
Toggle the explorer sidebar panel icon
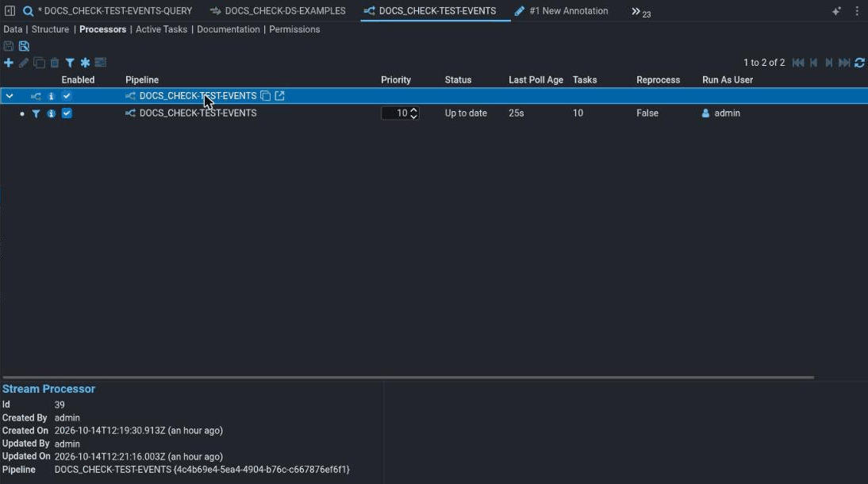(10, 10)
